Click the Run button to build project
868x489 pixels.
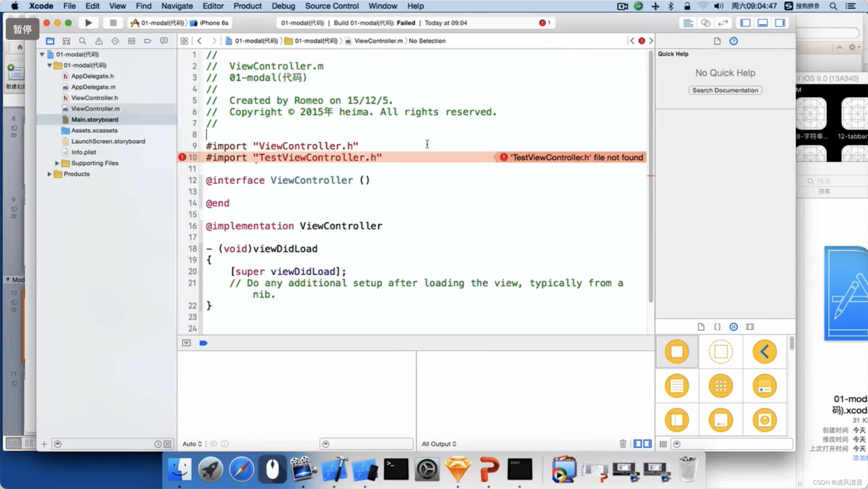point(88,23)
